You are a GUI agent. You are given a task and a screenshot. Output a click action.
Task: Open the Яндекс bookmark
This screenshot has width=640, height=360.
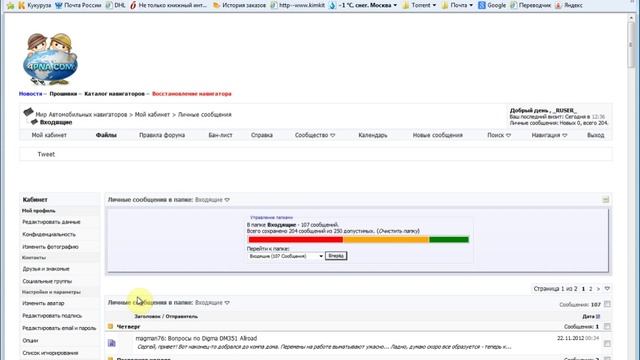(569, 5)
